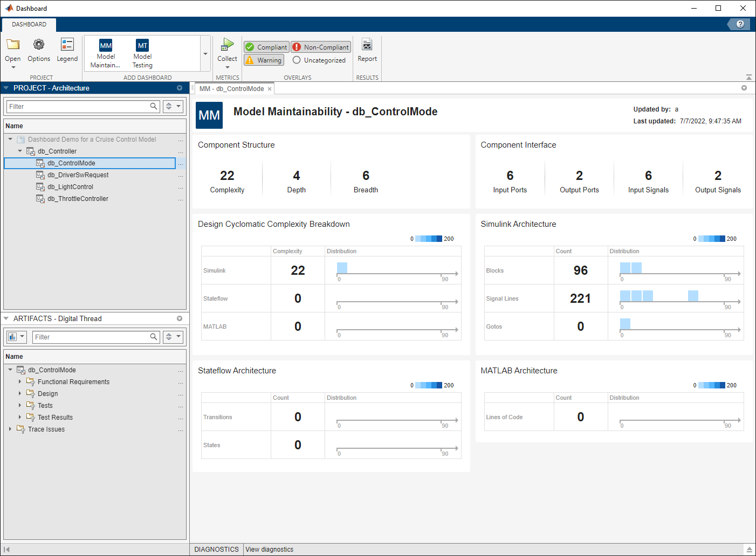Viewport: 756px width, 556px height.
Task: Toggle Non-Compliant overlay
Action: click(x=321, y=47)
